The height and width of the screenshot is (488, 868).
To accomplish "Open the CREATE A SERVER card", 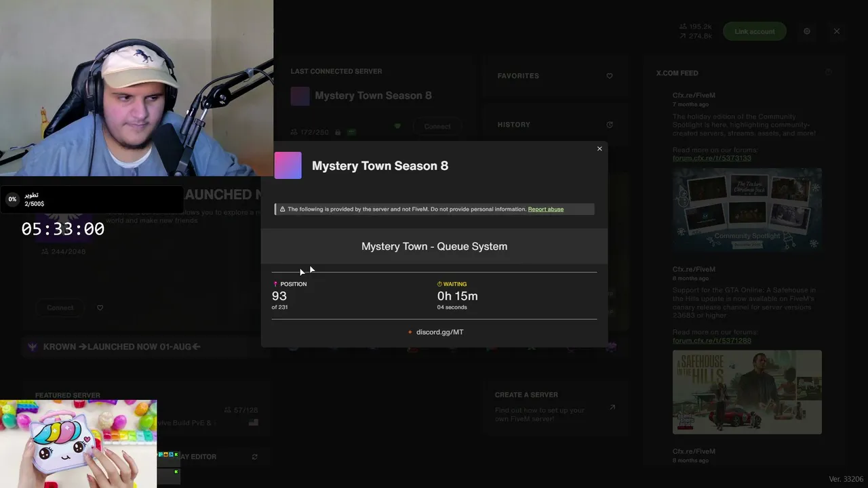I will click(555, 407).
